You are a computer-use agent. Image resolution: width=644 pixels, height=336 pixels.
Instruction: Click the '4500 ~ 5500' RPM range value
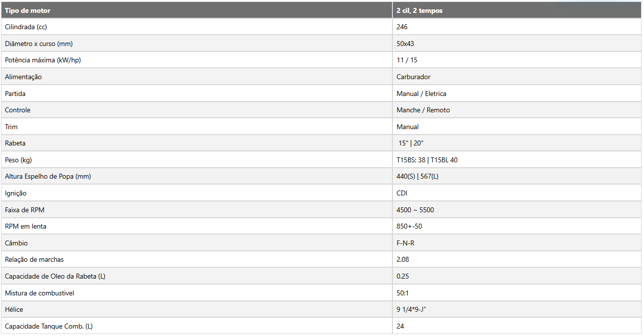(x=415, y=210)
